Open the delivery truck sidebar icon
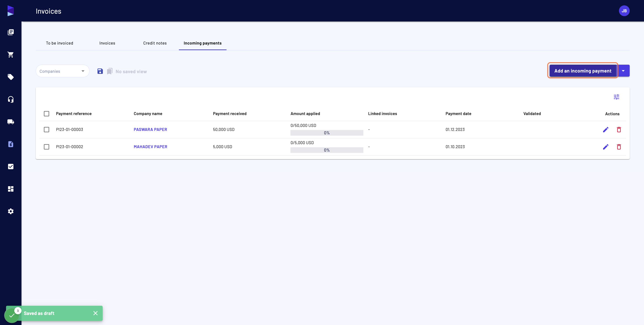 point(11,122)
